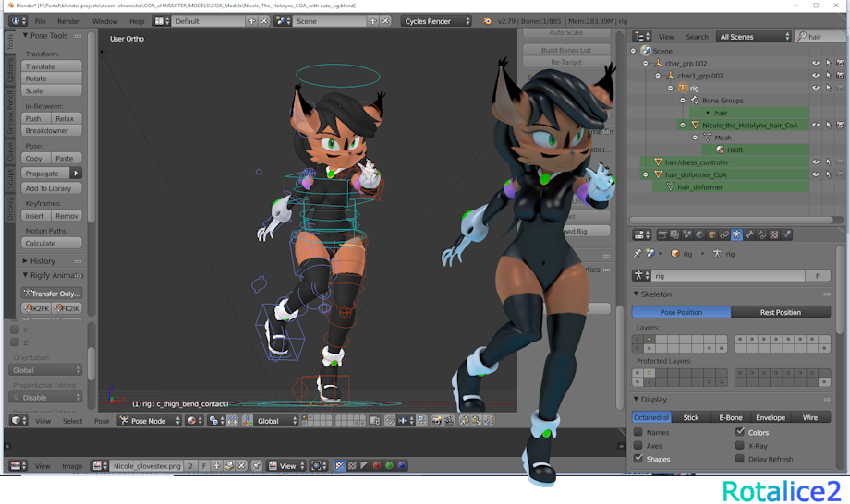Click the Add To Library button
Image resolution: width=850 pixels, height=504 pixels.
pos(52,188)
